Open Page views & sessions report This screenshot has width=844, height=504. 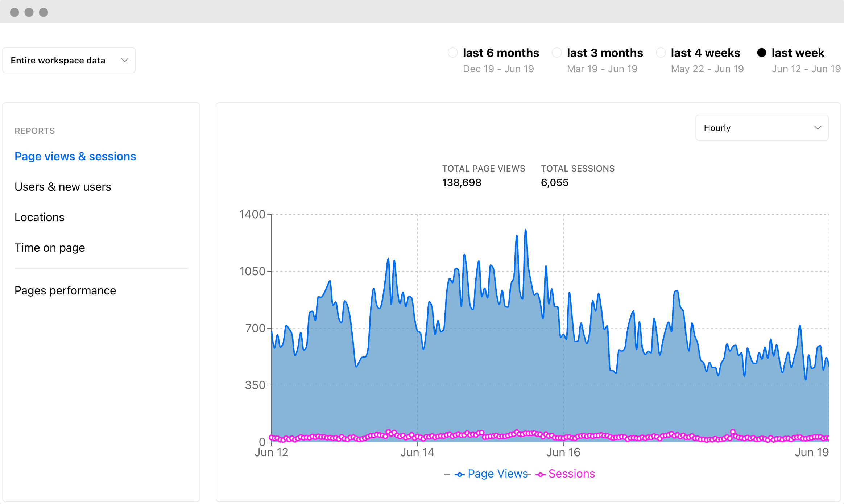click(75, 156)
